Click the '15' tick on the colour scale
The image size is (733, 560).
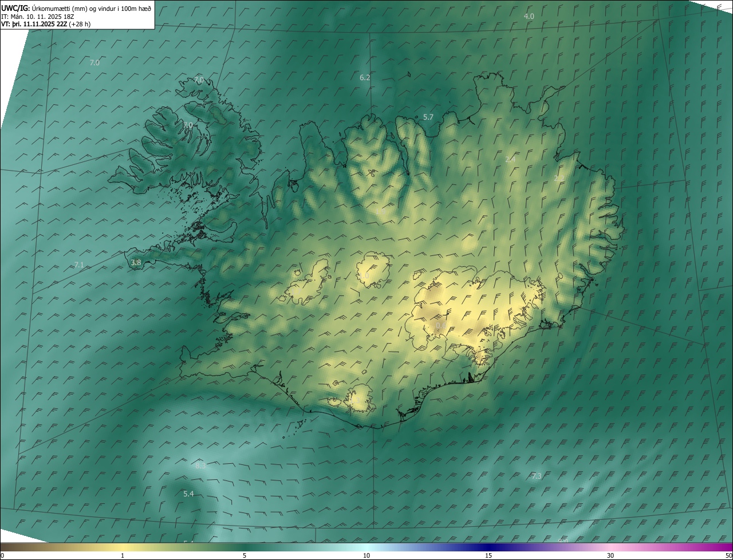click(x=488, y=556)
